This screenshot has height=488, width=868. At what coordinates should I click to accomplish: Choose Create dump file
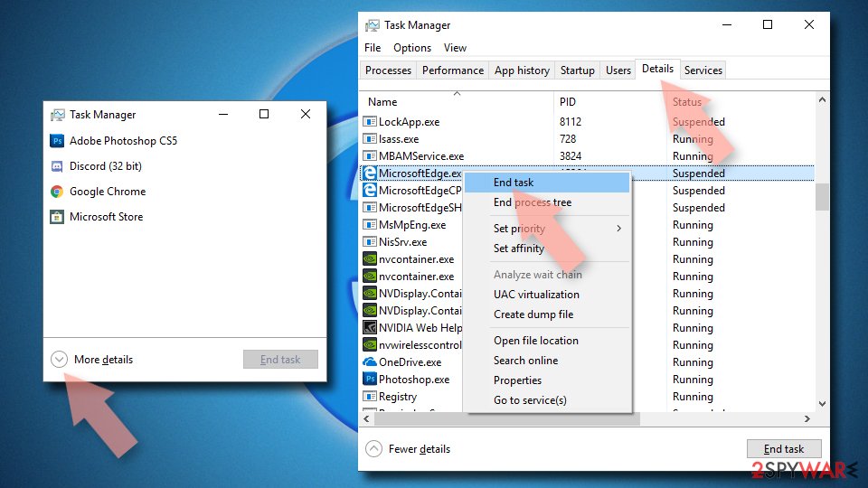[x=547, y=314]
